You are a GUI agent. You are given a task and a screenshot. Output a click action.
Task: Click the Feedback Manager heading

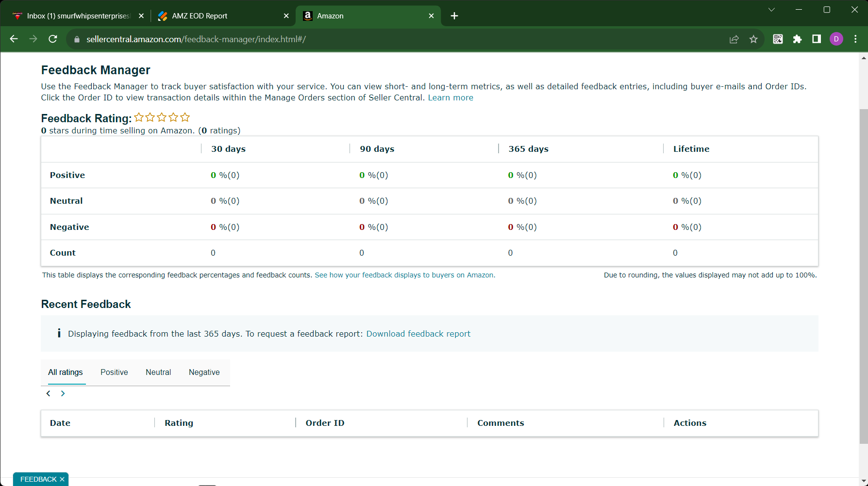point(96,70)
